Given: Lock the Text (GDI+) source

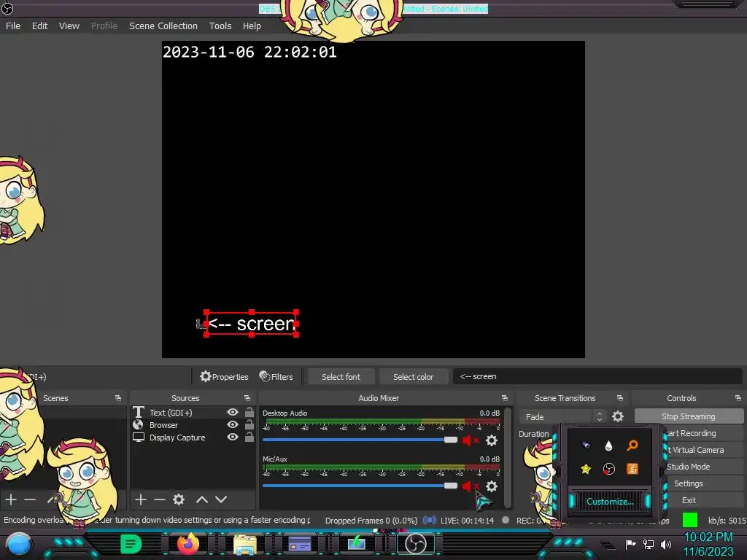Looking at the screenshot, I should click(249, 413).
